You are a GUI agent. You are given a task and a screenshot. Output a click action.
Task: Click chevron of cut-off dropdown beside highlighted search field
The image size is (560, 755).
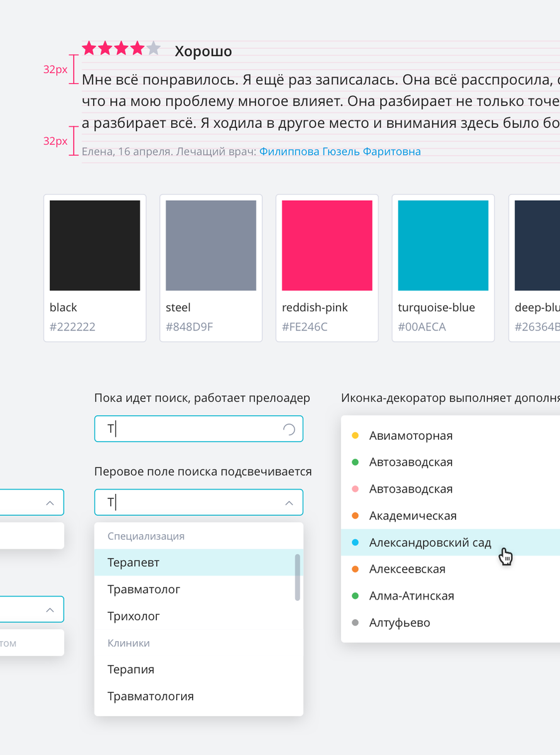click(50, 503)
